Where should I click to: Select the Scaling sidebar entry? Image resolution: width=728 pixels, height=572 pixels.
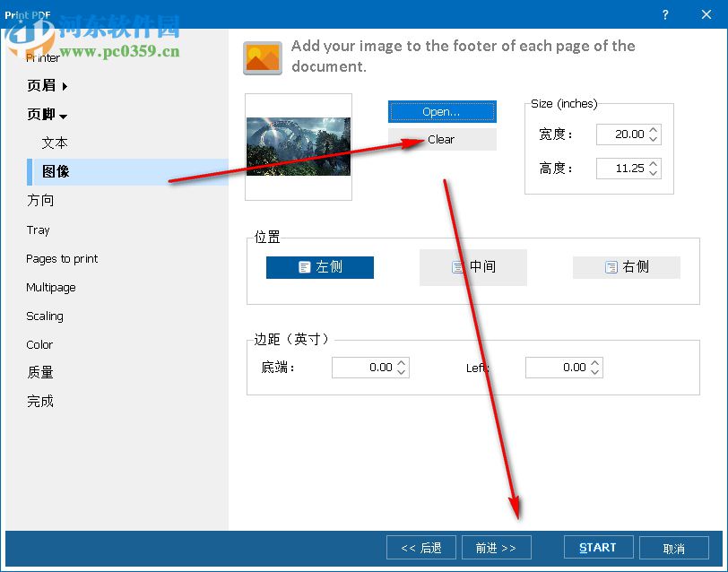click(x=44, y=316)
